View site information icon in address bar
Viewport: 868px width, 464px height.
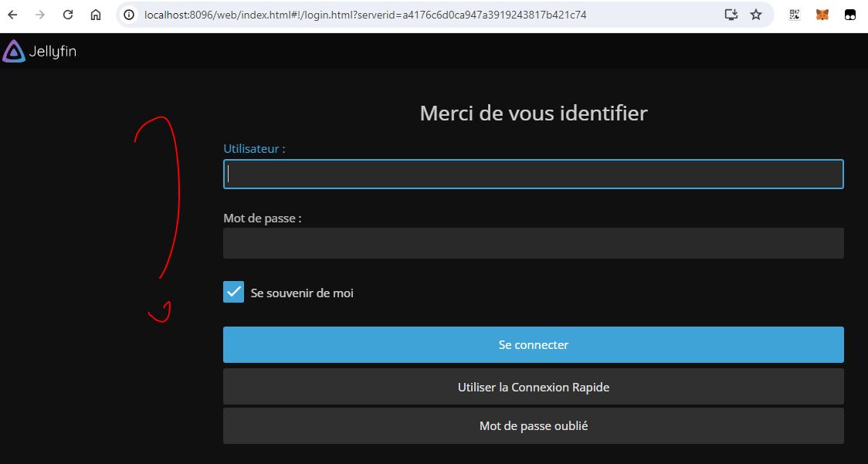[130, 15]
